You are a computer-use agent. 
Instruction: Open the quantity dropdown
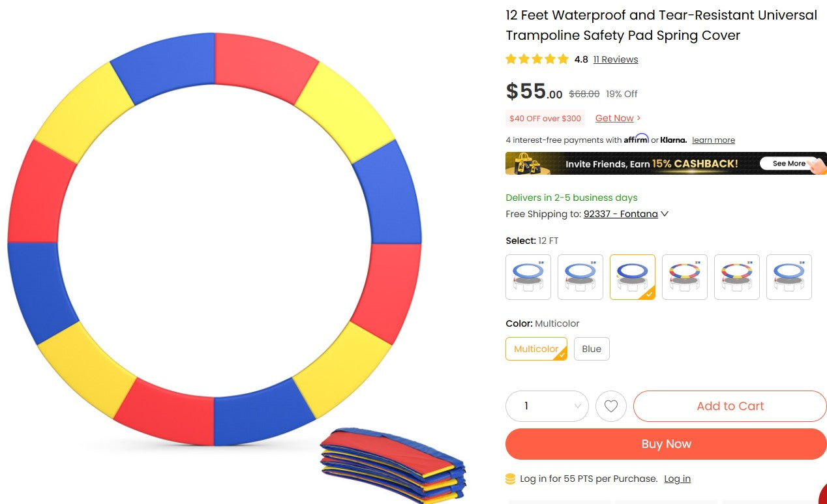(x=547, y=406)
